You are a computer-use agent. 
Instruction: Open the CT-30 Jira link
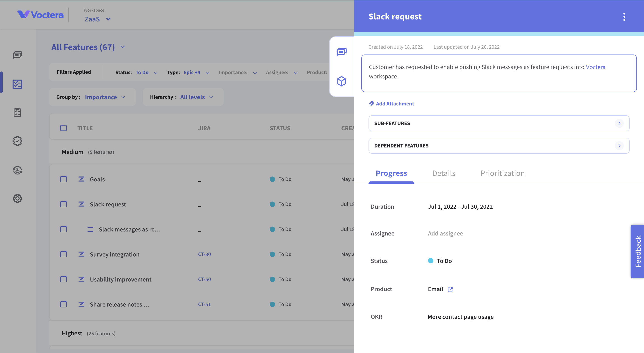coord(205,254)
